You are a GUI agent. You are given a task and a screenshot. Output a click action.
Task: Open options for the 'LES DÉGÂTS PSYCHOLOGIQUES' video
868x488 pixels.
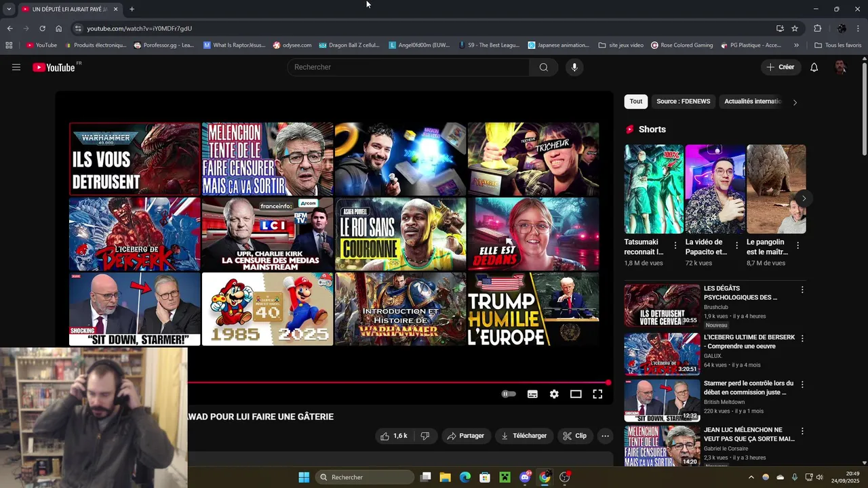click(802, 289)
